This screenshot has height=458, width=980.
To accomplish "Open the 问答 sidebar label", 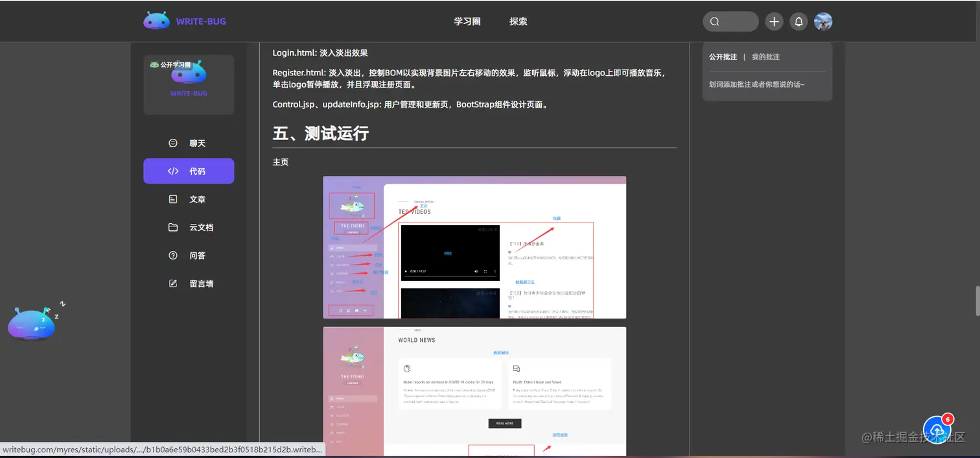I will click(197, 256).
